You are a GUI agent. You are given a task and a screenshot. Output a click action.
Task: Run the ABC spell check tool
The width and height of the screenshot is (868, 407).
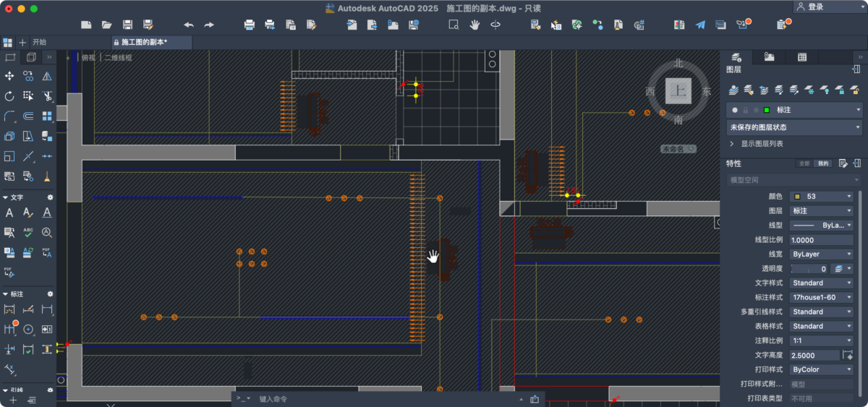(28, 232)
